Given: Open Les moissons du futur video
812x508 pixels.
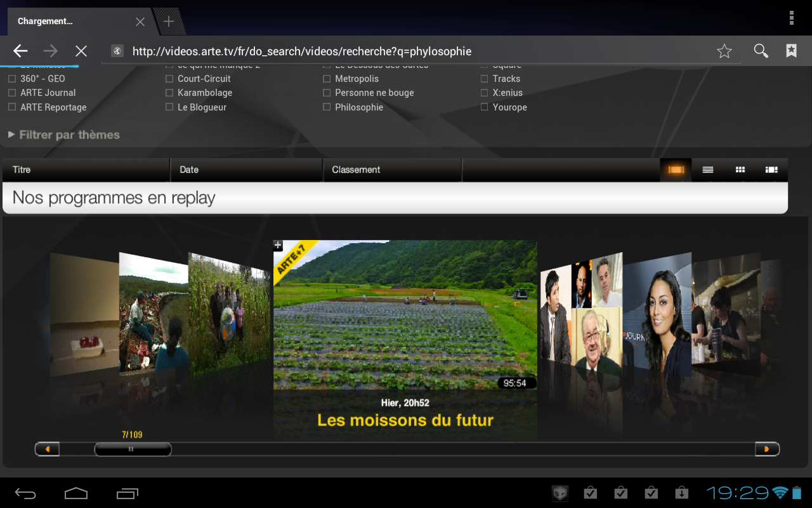Looking at the screenshot, I should pos(405,420).
